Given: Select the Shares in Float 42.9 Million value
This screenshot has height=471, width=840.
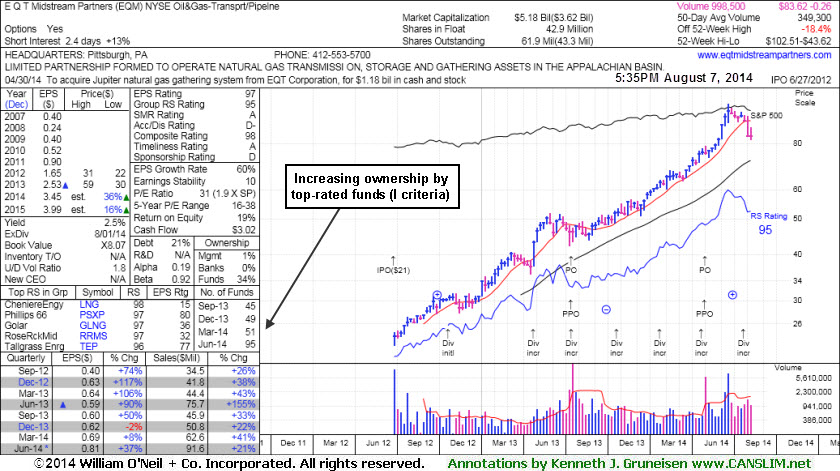Looking at the screenshot, I should (x=569, y=29).
